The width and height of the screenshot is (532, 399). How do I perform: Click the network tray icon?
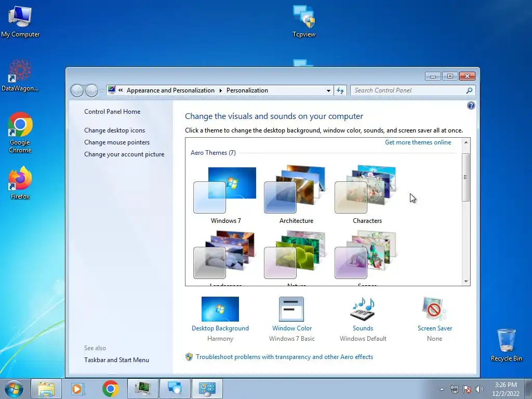(454, 389)
